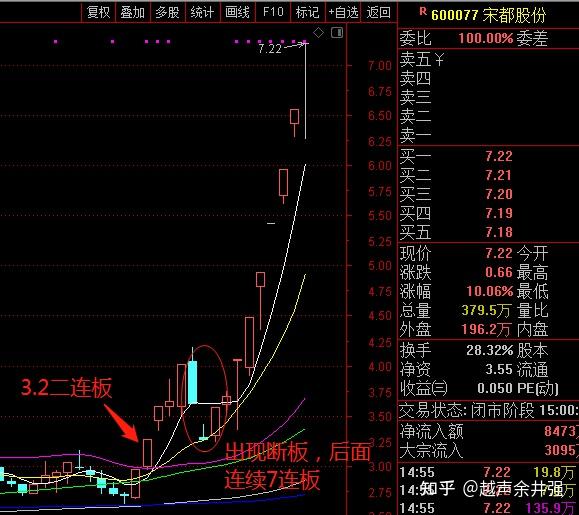Click the R marker beside stock code
579x515 pixels.
pos(423,11)
